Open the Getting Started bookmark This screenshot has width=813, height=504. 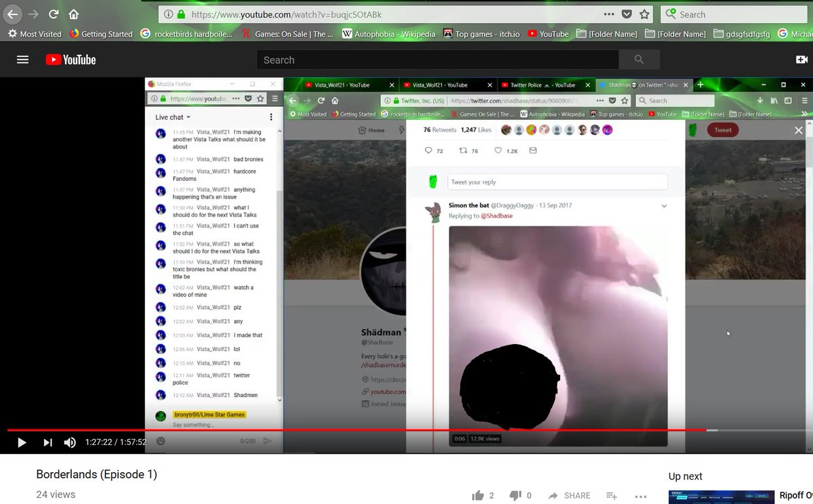pos(101,34)
